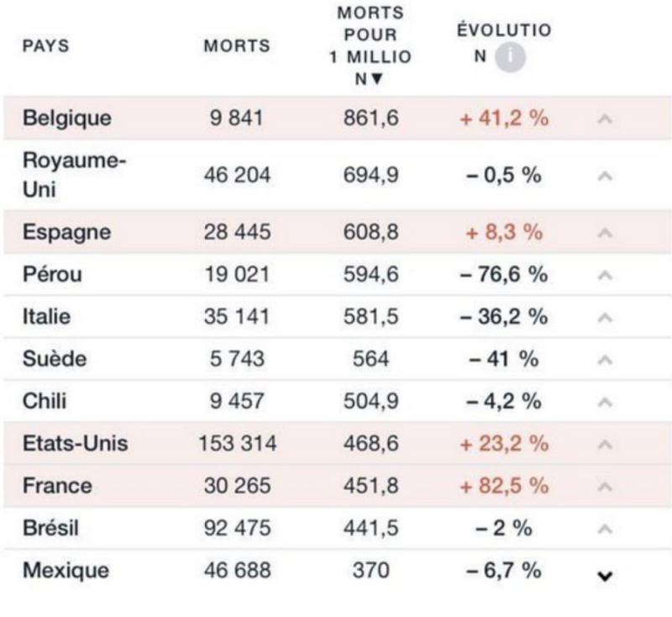The width and height of the screenshot is (672, 617).
Task: Click the Pays column header
Action: point(46,46)
